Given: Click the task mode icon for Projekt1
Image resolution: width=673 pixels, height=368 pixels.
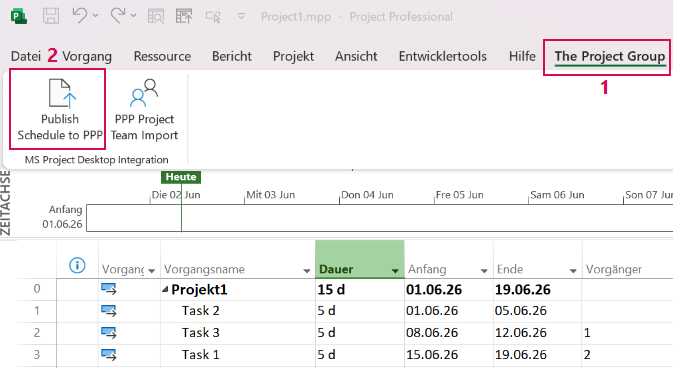Looking at the screenshot, I should pyautogui.click(x=109, y=289).
